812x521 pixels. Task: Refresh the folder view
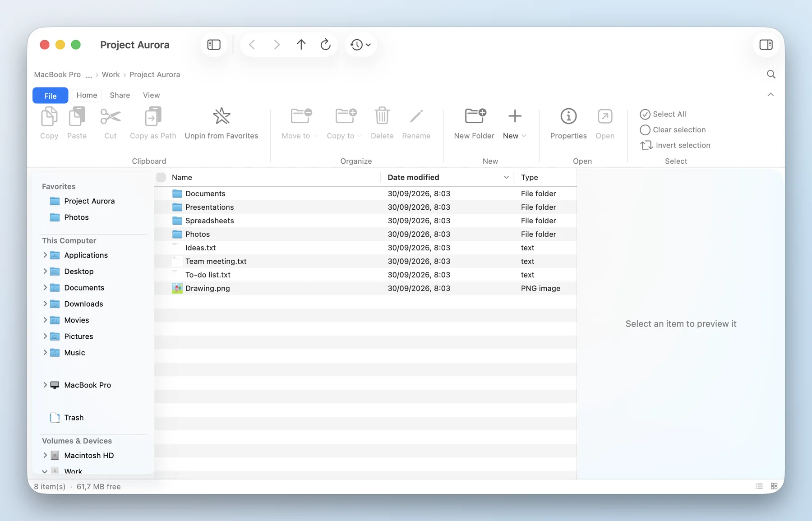325,45
